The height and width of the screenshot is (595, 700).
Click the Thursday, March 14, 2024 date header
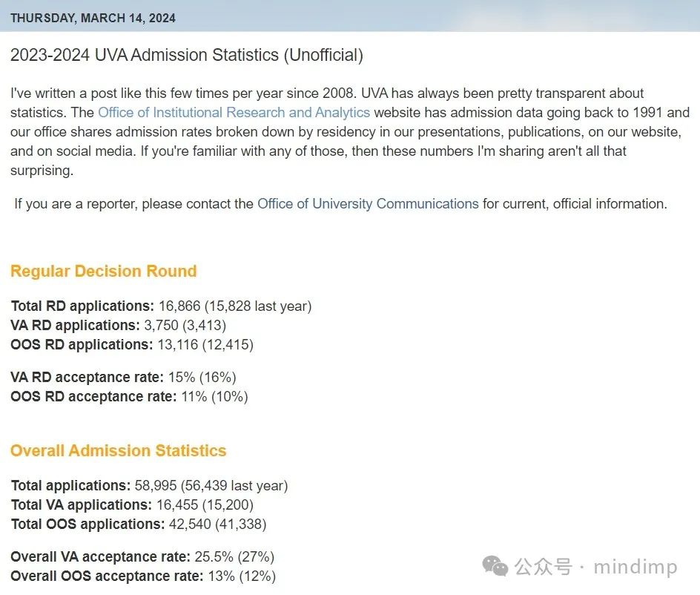93,18
